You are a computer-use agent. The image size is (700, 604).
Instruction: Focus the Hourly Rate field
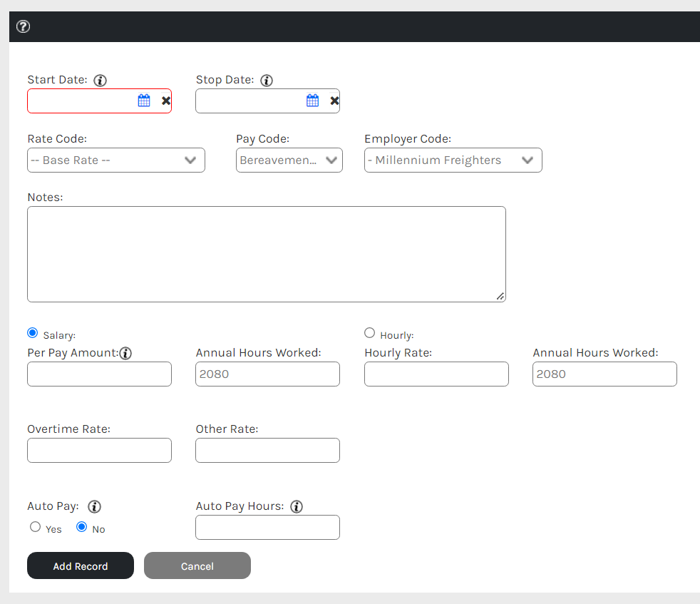(x=436, y=374)
